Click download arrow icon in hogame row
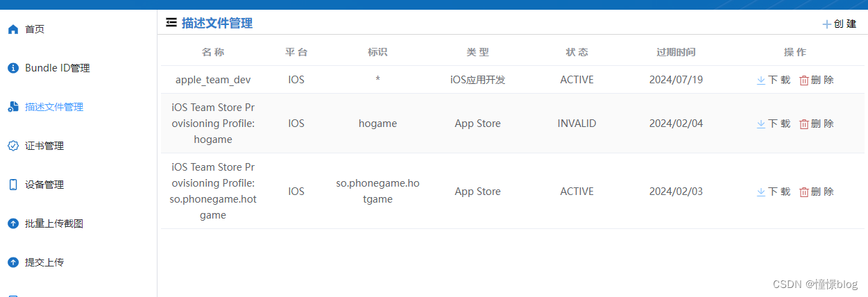The width and height of the screenshot is (868, 297). coord(761,124)
